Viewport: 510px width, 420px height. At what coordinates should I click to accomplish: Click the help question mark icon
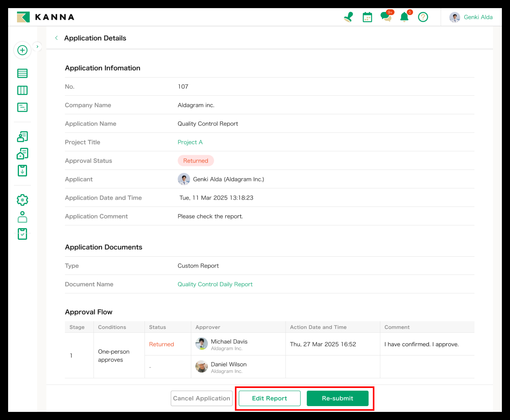pyautogui.click(x=423, y=17)
